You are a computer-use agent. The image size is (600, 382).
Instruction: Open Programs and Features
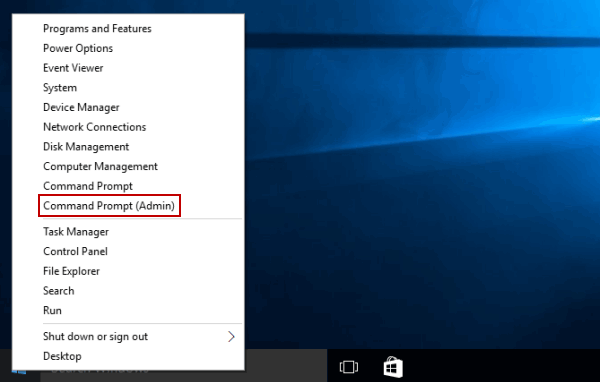pos(97,29)
